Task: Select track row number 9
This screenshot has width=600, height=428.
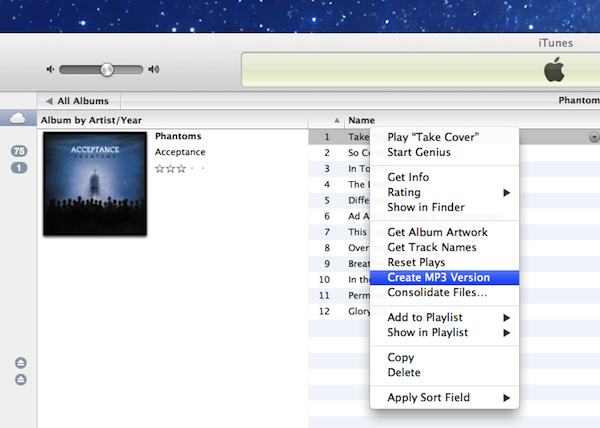Action: (339, 264)
